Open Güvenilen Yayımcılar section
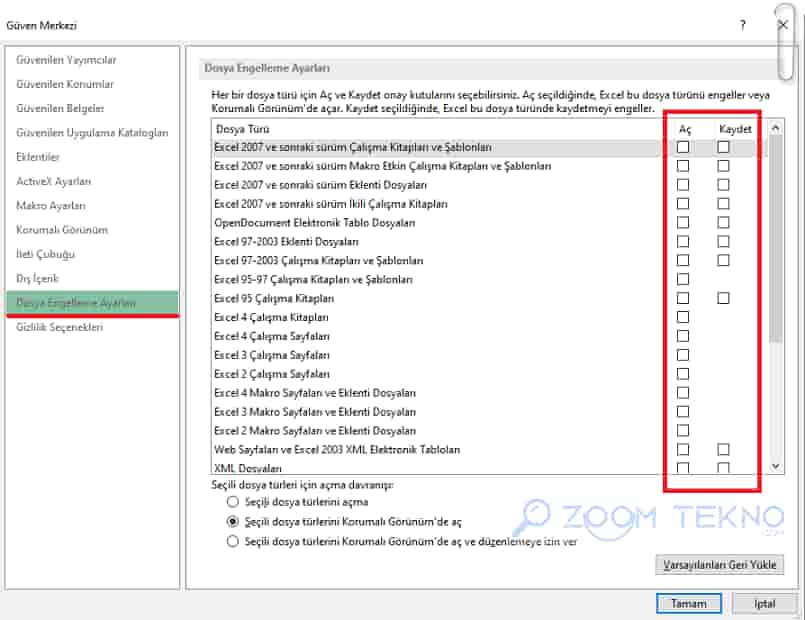 click(x=66, y=60)
